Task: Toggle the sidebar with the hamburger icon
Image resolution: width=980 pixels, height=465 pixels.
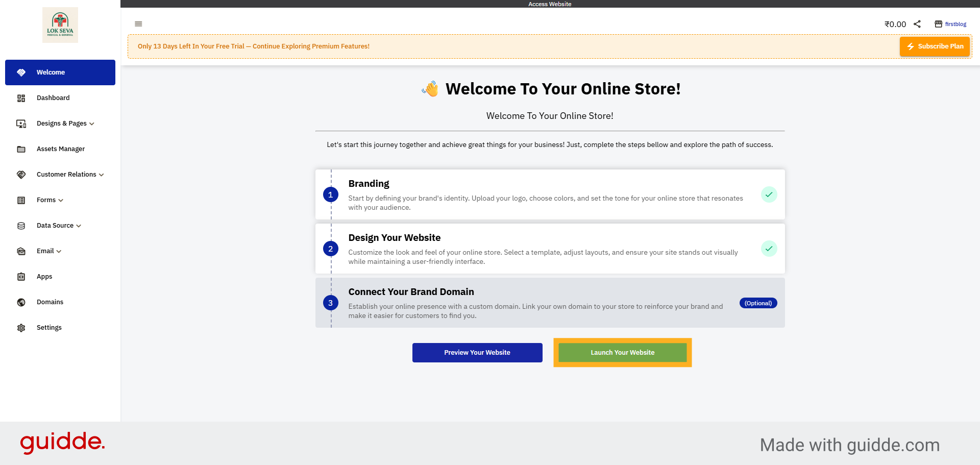Action: (x=138, y=24)
